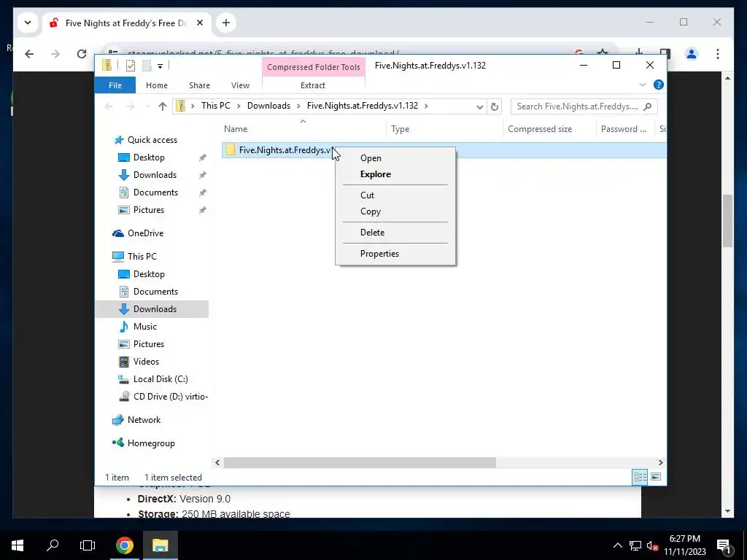Select OneDrive in navigation pane
747x560 pixels.
click(145, 233)
